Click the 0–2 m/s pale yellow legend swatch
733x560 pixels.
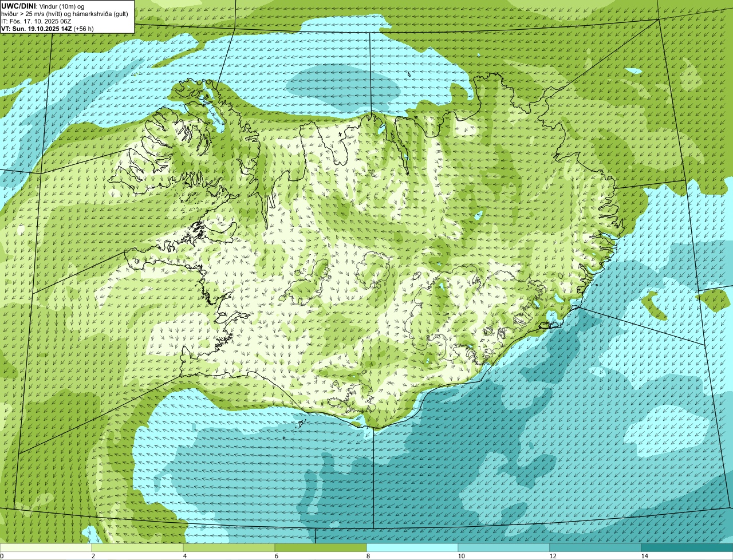46,547
